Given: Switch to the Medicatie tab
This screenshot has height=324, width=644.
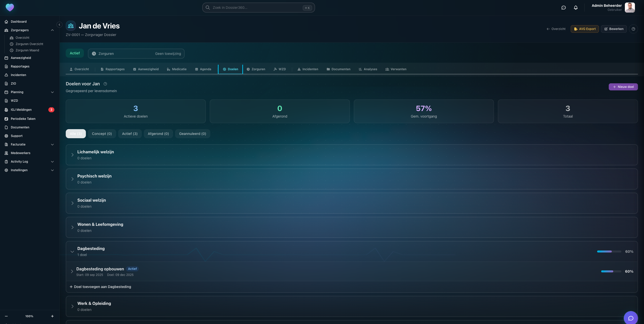Looking at the screenshot, I should pos(177,69).
